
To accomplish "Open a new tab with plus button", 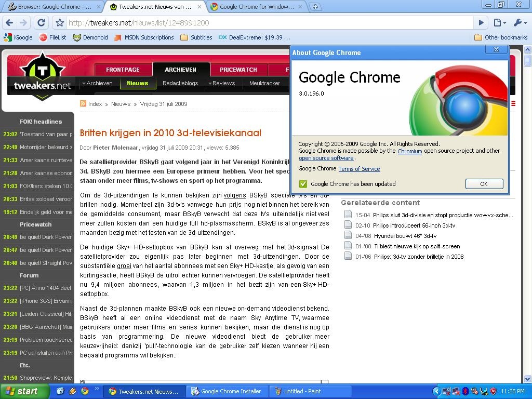I will [x=315, y=7].
